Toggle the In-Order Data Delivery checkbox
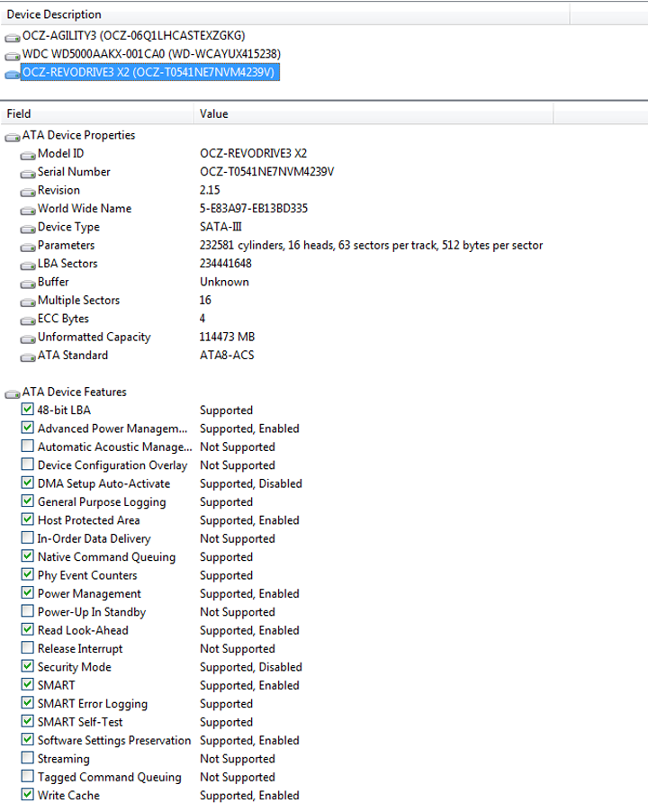 pos(27,537)
